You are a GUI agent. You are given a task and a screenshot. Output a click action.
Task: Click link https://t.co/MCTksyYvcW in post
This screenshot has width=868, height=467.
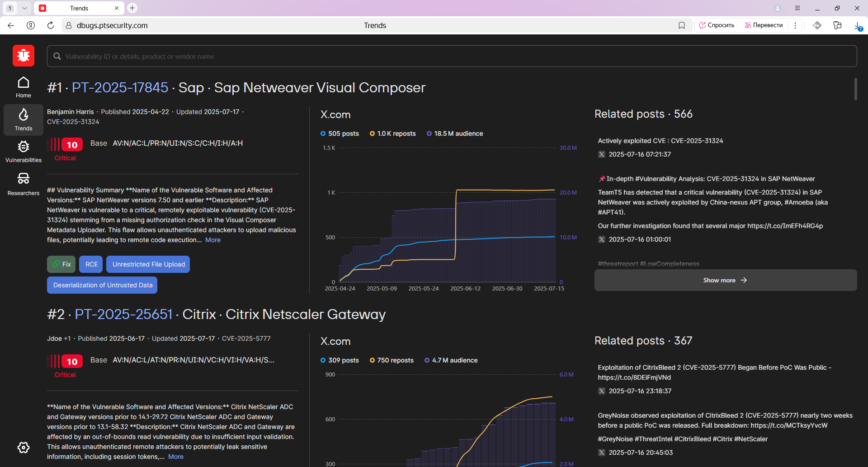click(789, 425)
